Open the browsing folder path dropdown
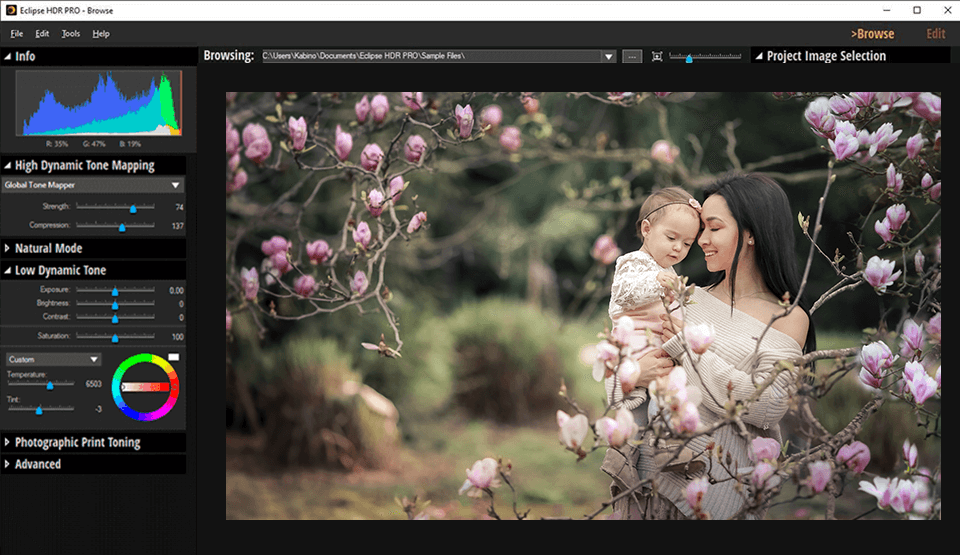The image size is (960, 555). (608, 57)
